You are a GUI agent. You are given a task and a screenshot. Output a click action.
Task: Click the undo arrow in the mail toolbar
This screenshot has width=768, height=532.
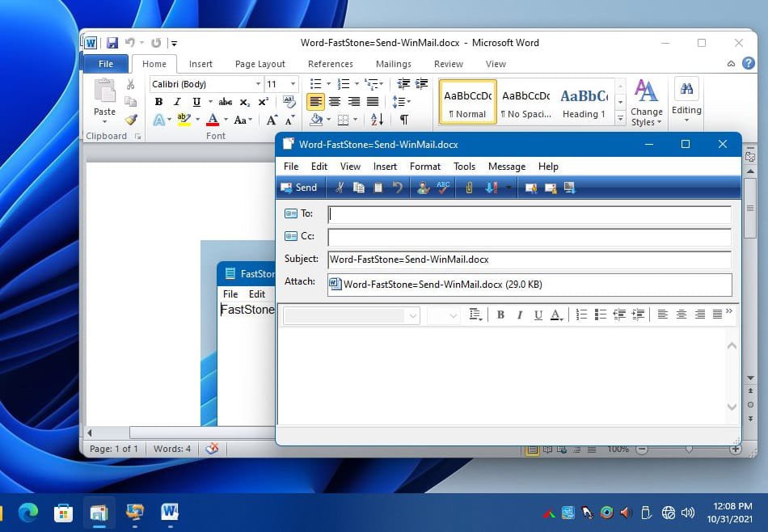(x=398, y=188)
